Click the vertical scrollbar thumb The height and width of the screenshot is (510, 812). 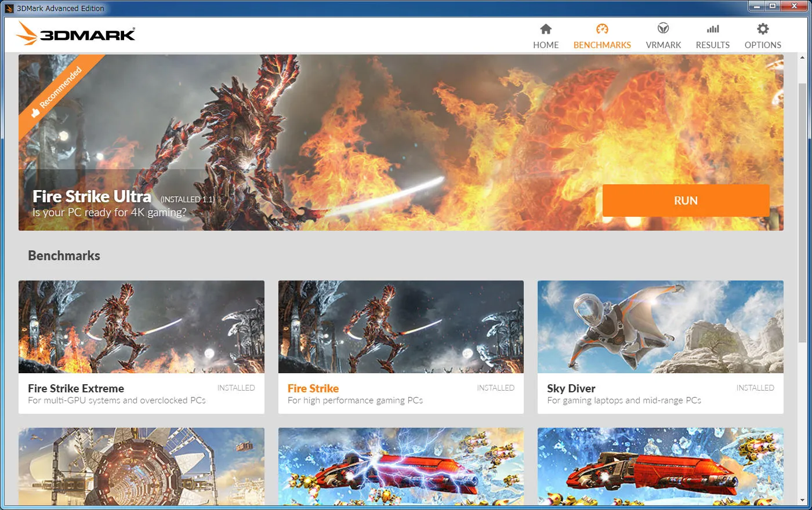803,212
